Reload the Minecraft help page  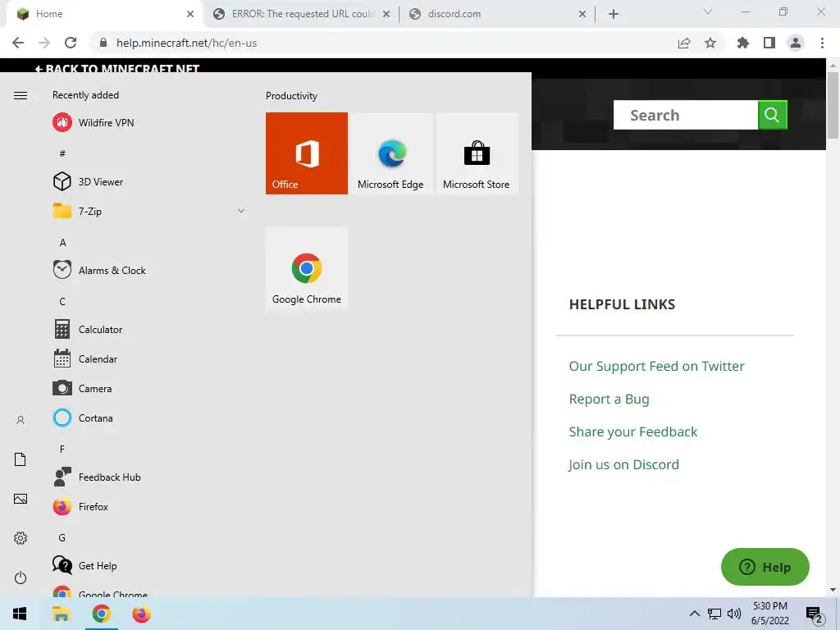(x=71, y=43)
